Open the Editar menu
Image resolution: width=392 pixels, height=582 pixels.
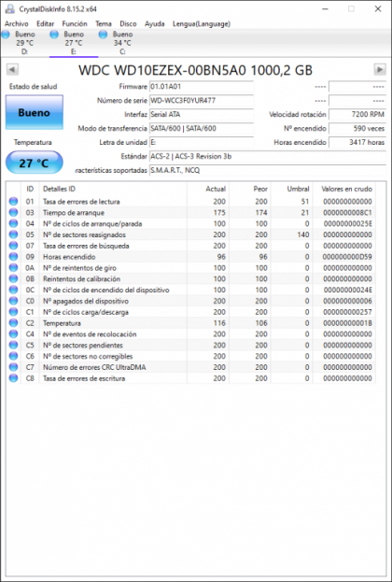[45, 23]
